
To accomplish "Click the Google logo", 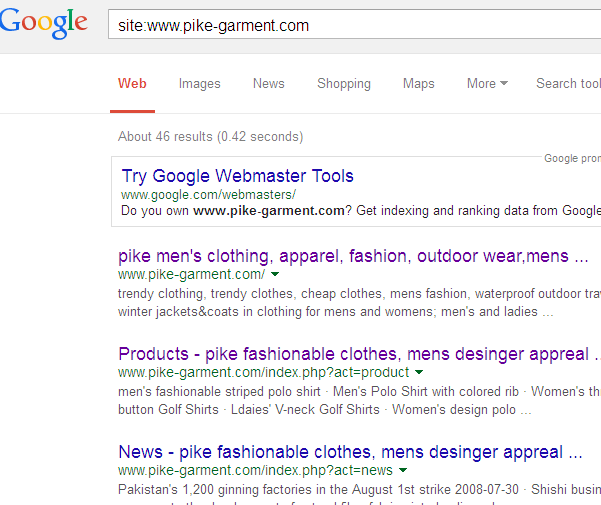I will pyautogui.click(x=43, y=23).
